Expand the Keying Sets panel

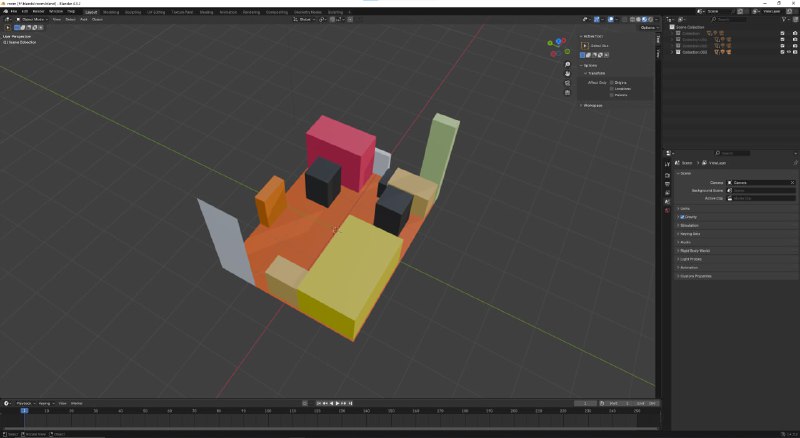click(690, 234)
